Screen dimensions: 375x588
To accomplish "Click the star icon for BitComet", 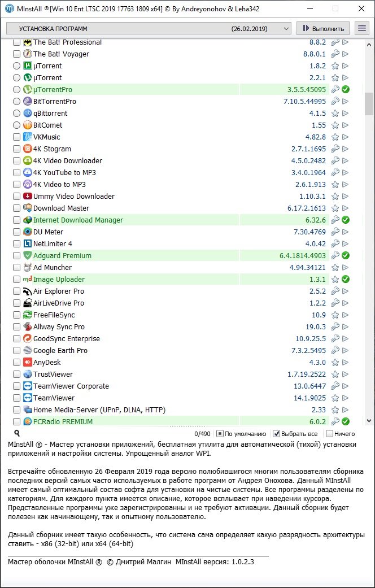I will [x=335, y=125].
